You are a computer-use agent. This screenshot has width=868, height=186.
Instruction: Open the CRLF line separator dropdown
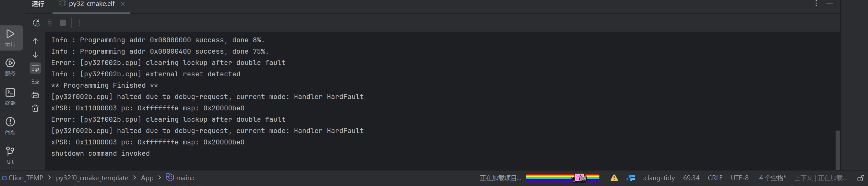(715, 178)
